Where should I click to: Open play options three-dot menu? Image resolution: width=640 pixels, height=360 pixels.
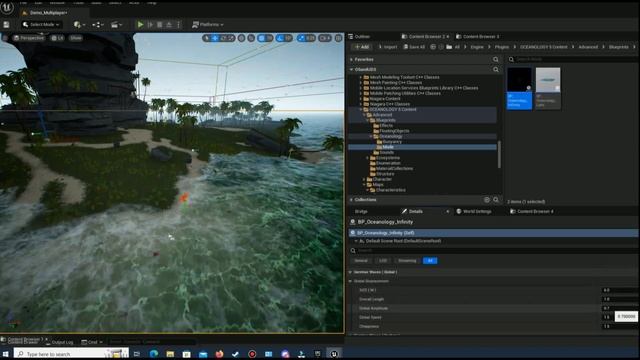[x=178, y=24]
